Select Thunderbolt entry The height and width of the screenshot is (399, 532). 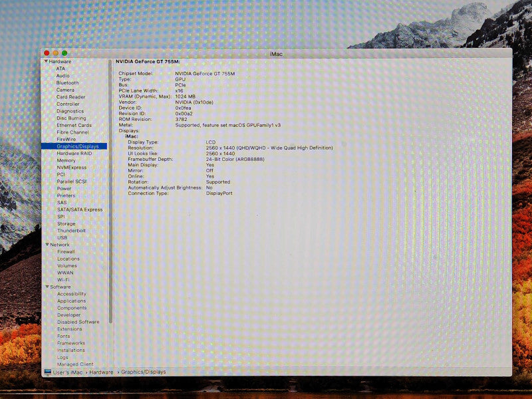pos(71,231)
